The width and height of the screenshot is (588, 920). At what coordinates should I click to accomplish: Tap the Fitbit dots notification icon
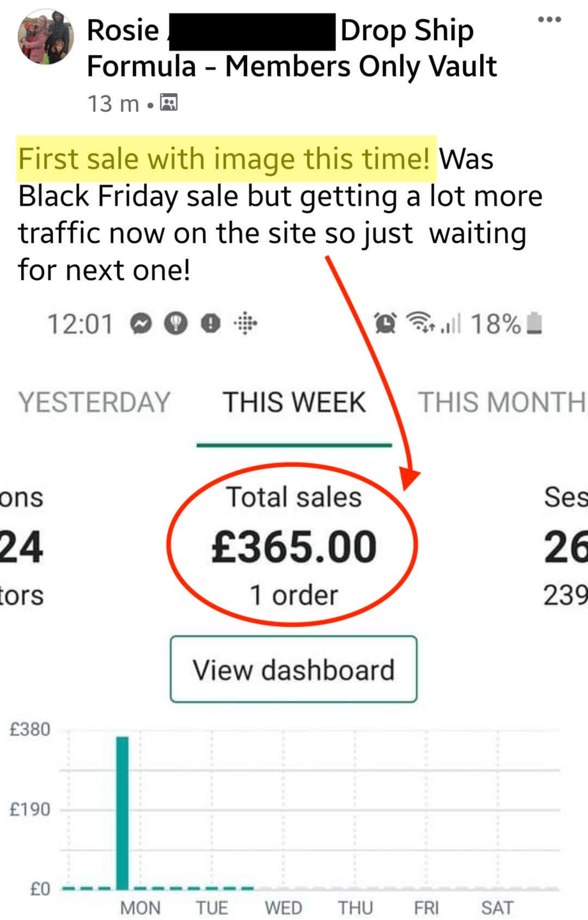click(x=245, y=324)
